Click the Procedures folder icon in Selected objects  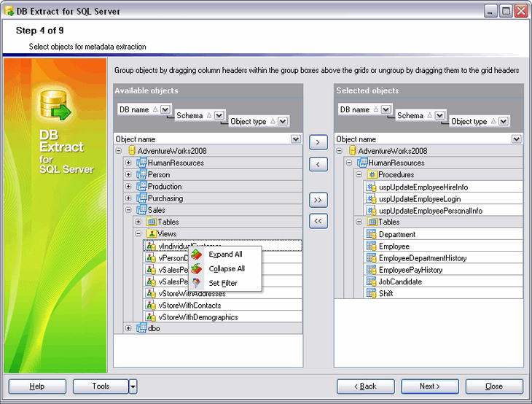click(372, 175)
